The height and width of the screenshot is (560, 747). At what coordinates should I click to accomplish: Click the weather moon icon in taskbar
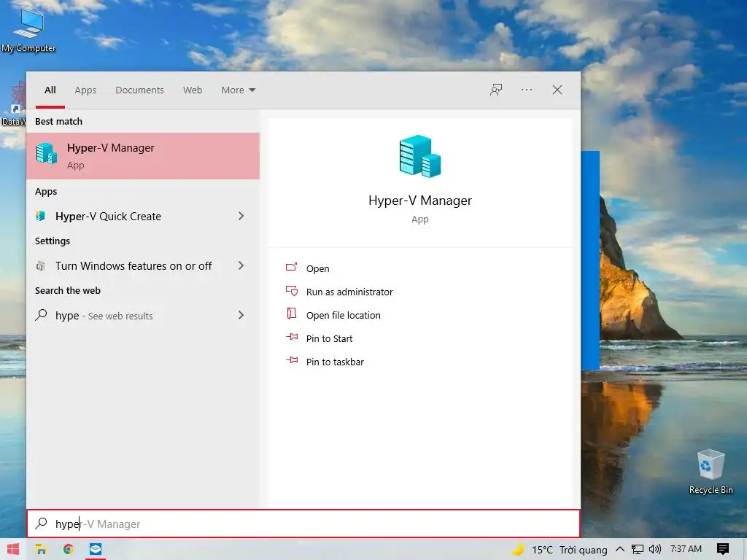point(519,550)
